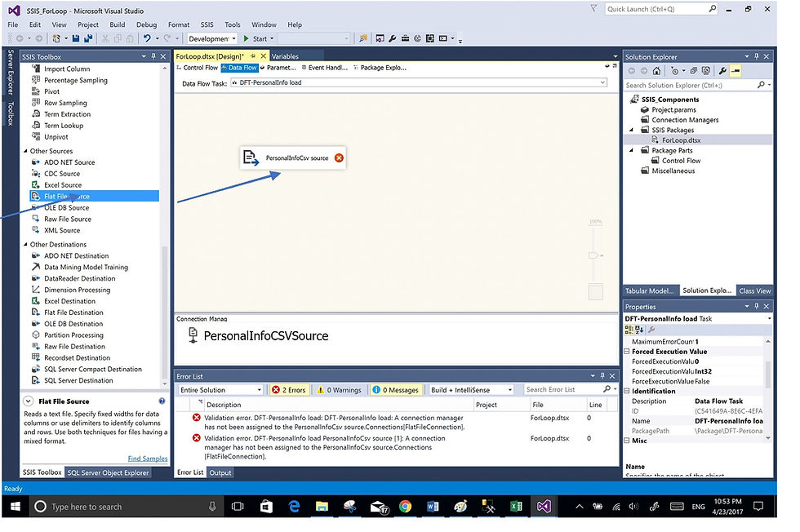Screen dimensions: 800x532
Task: Click the wrench icon in main toolbar
Action: tap(393, 39)
